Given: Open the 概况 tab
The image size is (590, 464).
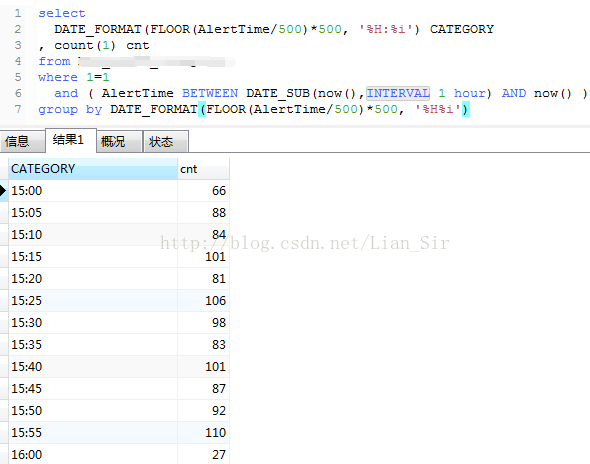Looking at the screenshot, I should tap(119, 141).
